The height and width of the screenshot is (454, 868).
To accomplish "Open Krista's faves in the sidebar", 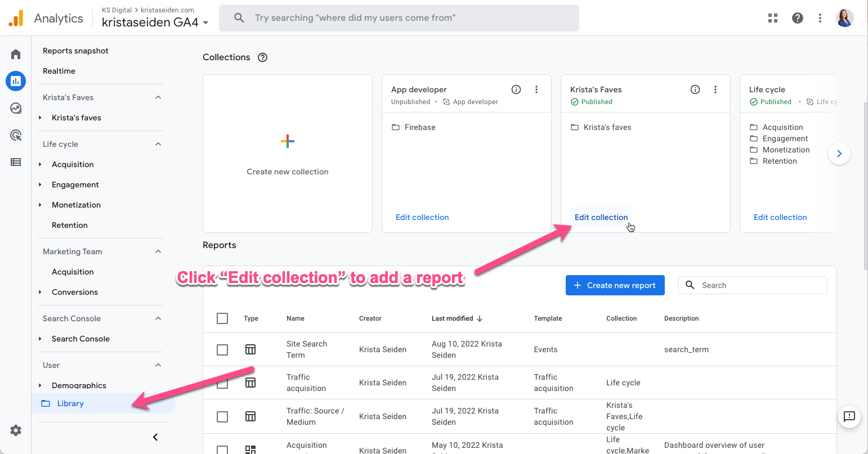I will coord(77,118).
